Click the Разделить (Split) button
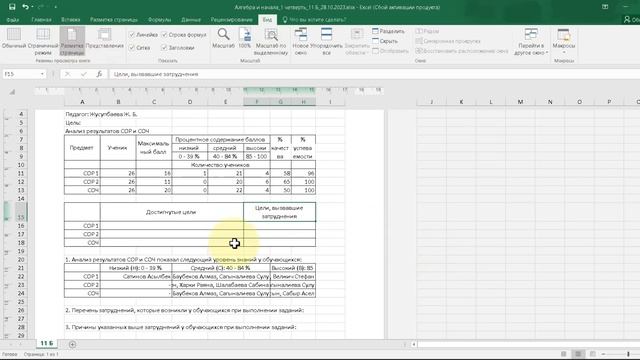The height and width of the screenshot is (360, 640). [388, 31]
